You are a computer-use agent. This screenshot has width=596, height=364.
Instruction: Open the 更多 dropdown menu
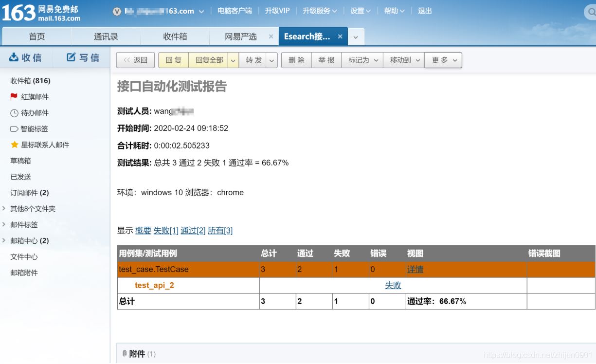(x=443, y=60)
